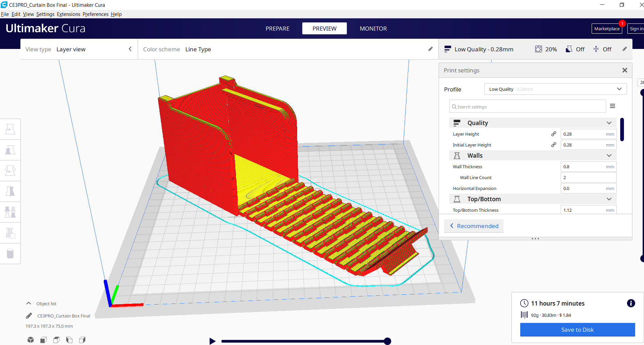Click the Layer Height value field
The width and height of the screenshot is (644, 345).
[x=589, y=134]
